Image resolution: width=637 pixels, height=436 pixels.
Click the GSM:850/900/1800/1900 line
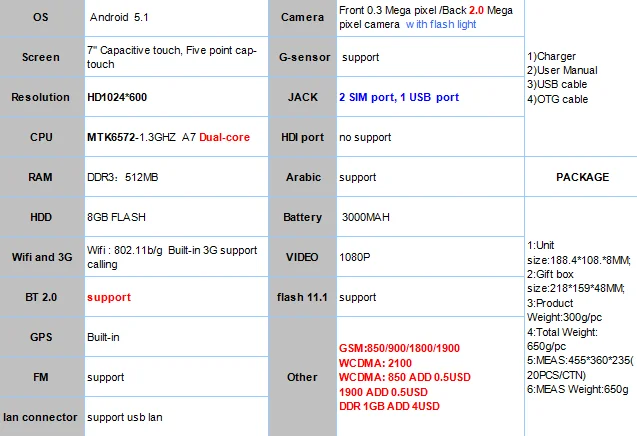399,348
